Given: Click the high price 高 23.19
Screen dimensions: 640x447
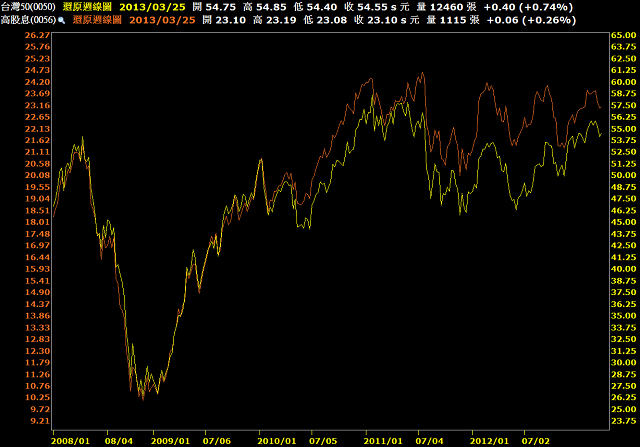Looking at the screenshot, I should click(x=275, y=20).
